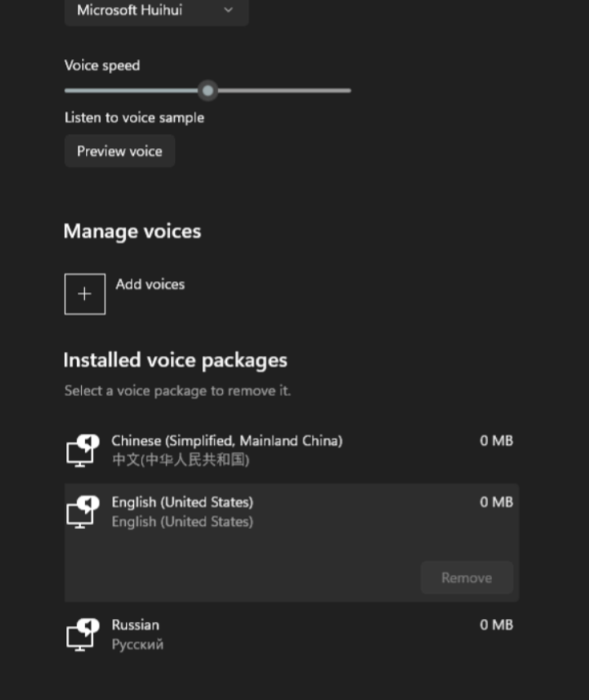Click the plus icon to add voices
589x700 pixels.
[84, 294]
